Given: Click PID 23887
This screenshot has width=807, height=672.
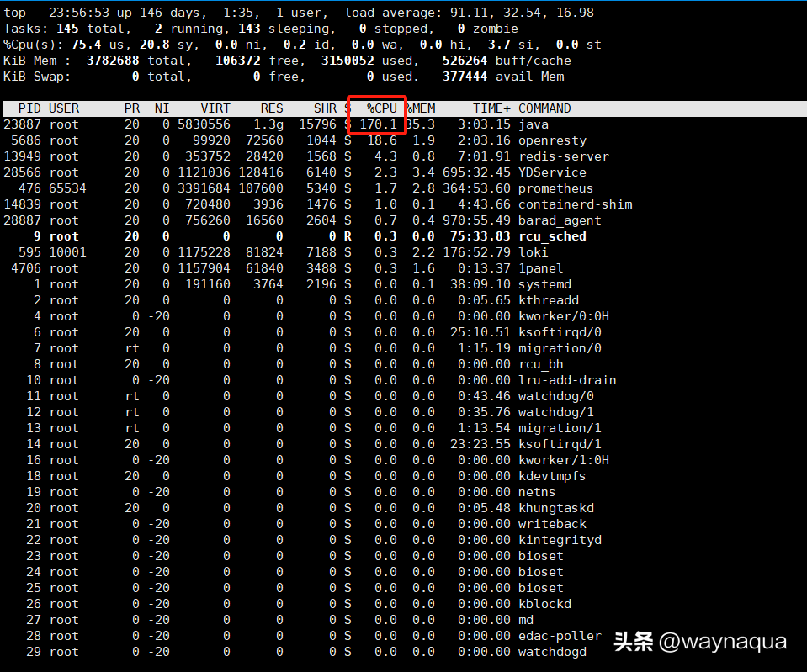Looking at the screenshot, I should pos(22,124).
